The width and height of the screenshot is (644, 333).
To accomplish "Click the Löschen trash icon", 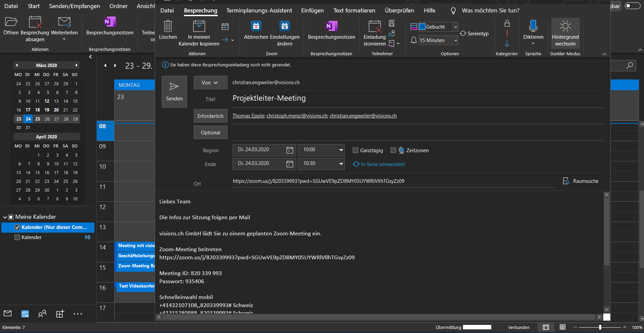I will click(168, 26).
